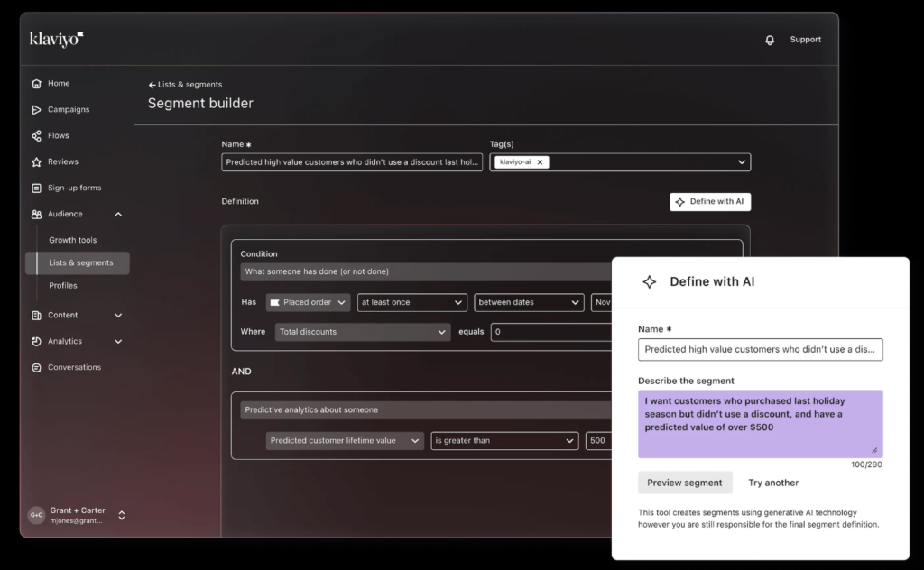Select Lists & segments submenu item

(78, 262)
